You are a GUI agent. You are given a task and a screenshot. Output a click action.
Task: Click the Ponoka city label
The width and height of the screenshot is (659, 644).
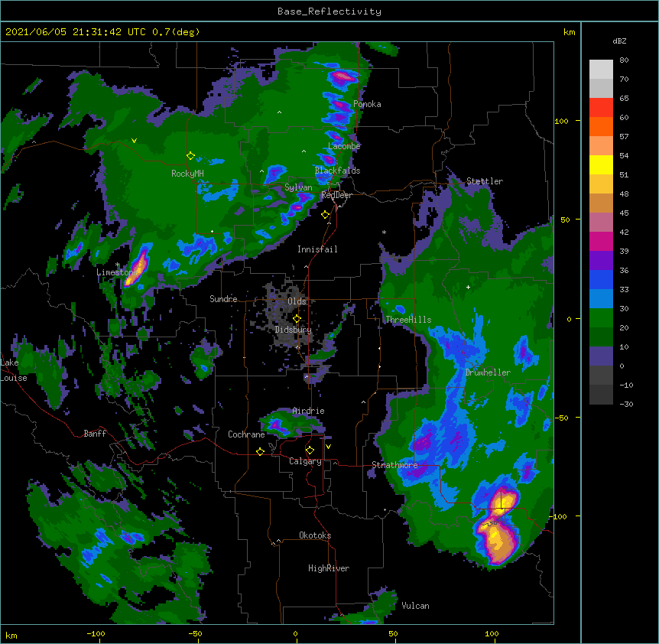click(x=367, y=104)
